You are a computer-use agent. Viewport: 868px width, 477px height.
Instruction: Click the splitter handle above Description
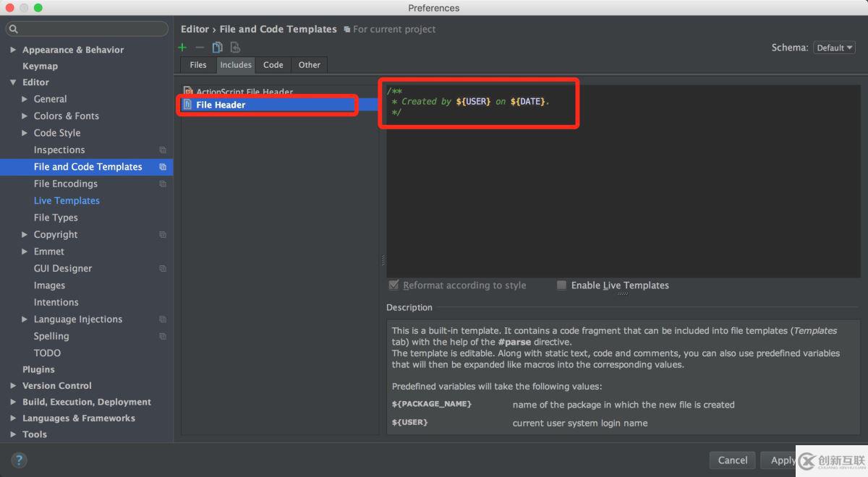(623, 294)
